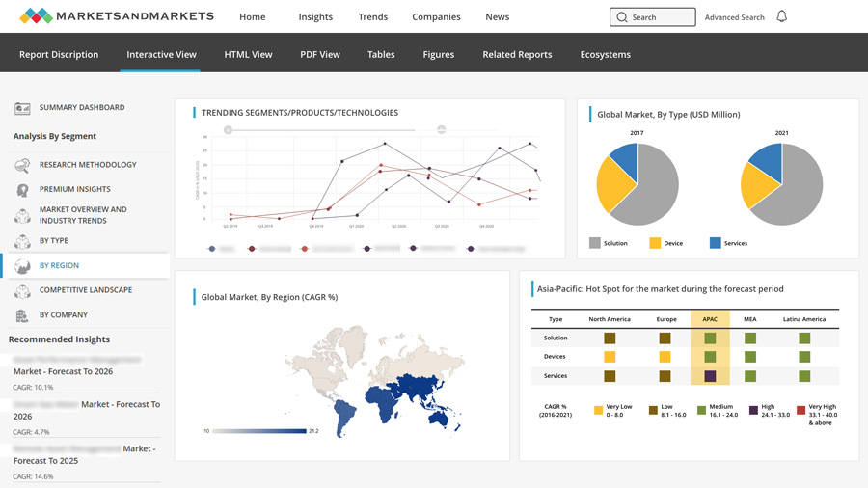868x488 pixels.
Task: Click the magnifier icon in search box
Action: 622,17
